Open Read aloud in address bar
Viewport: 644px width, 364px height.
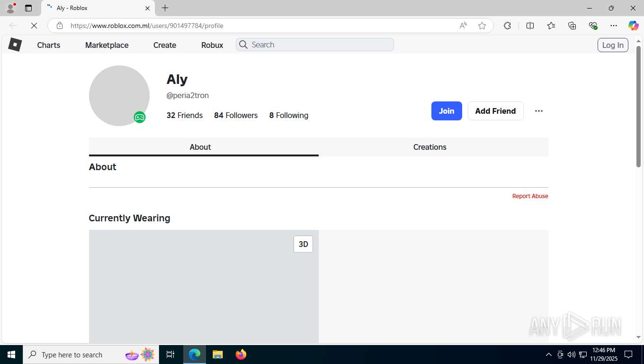click(463, 26)
